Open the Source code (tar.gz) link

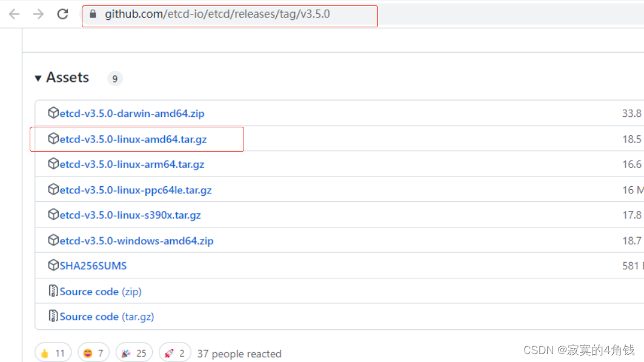click(106, 316)
